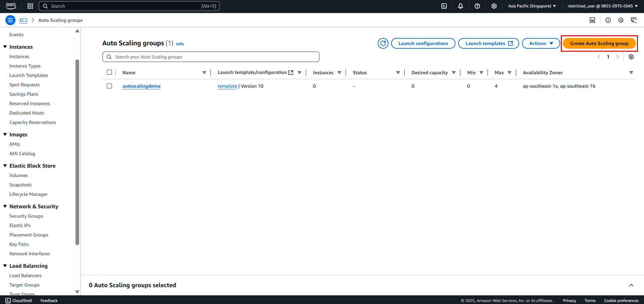Open the help question mark menu
This screenshot has width=644, height=304.
click(477, 6)
